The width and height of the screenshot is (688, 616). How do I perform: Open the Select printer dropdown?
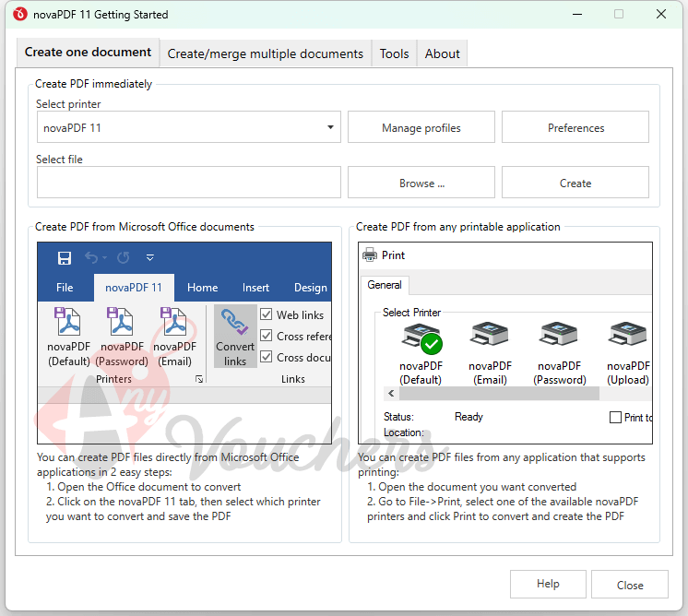point(189,127)
